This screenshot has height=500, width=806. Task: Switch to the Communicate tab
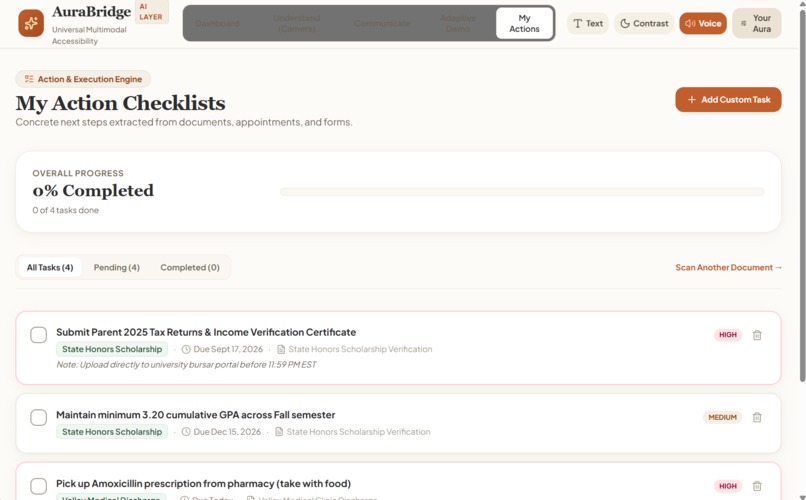tap(382, 24)
